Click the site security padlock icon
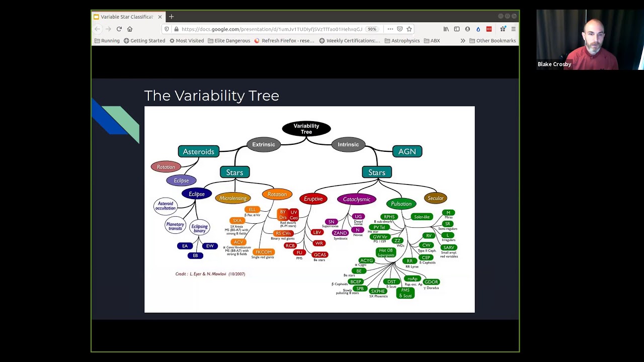The image size is (644, 362). [176, 29]
